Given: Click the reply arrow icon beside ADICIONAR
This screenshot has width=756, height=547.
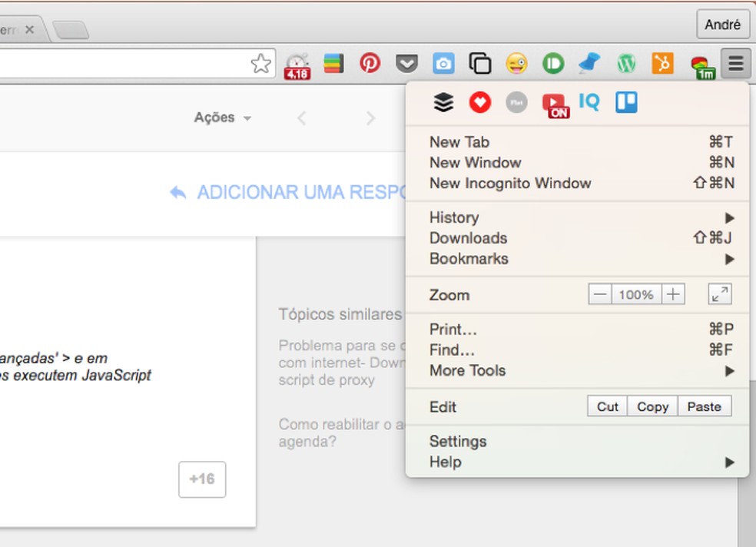Looking at the screenshot, I should coord(178,192).
